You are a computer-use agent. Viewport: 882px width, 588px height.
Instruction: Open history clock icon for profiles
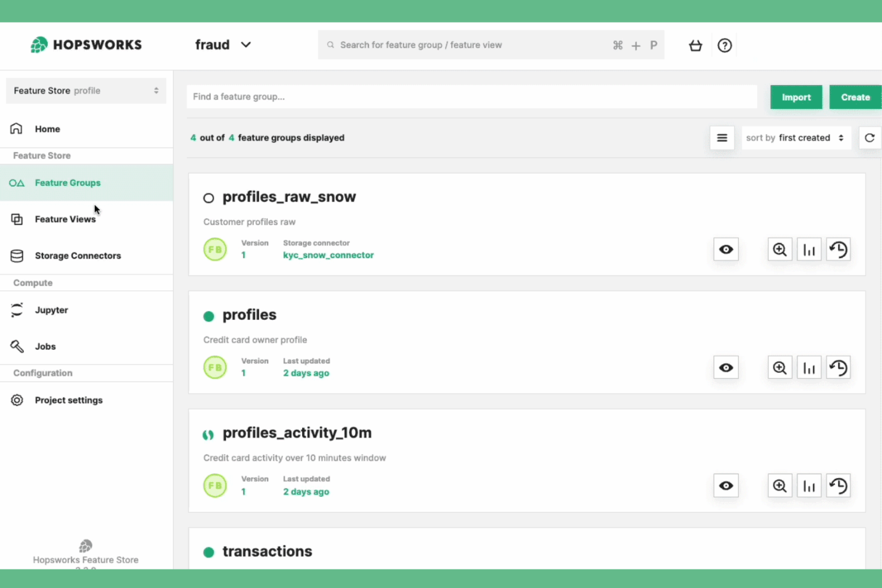[838, 368]
